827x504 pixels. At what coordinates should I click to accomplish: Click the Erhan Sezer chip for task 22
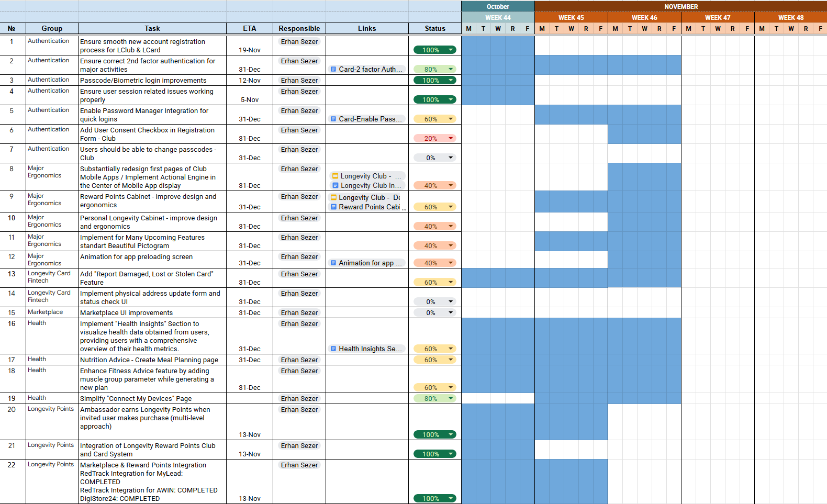[x=299, y=465]
